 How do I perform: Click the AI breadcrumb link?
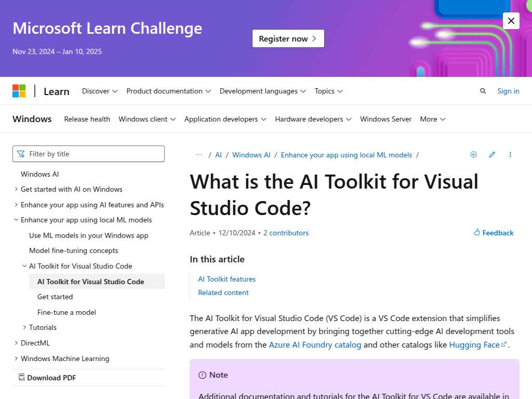coord(218,155)
